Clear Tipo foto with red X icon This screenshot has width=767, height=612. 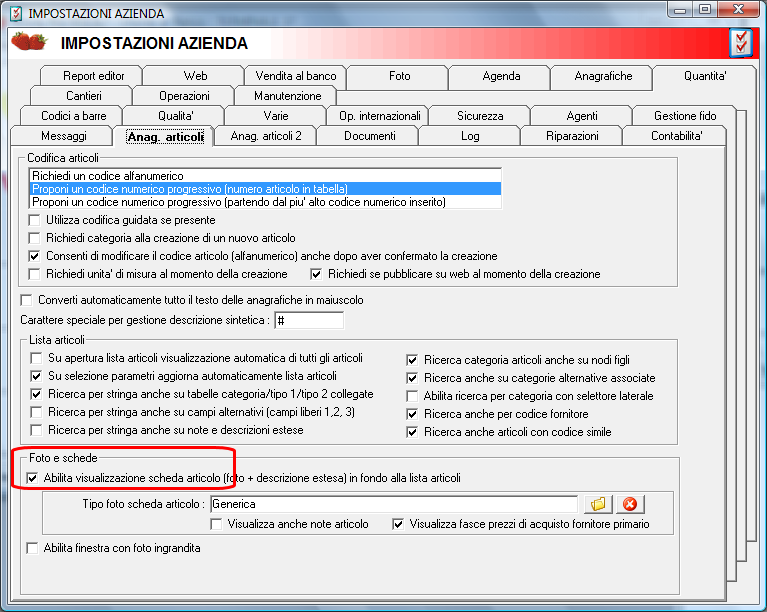(630, 504)
